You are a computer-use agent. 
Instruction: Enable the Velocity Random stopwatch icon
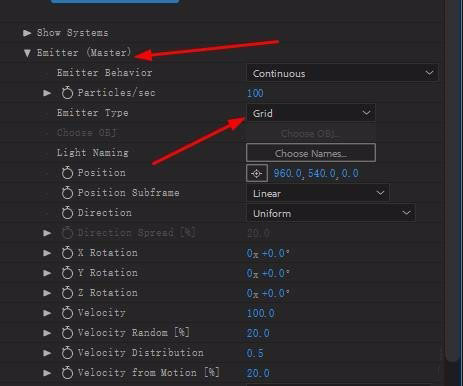point(67,333)
